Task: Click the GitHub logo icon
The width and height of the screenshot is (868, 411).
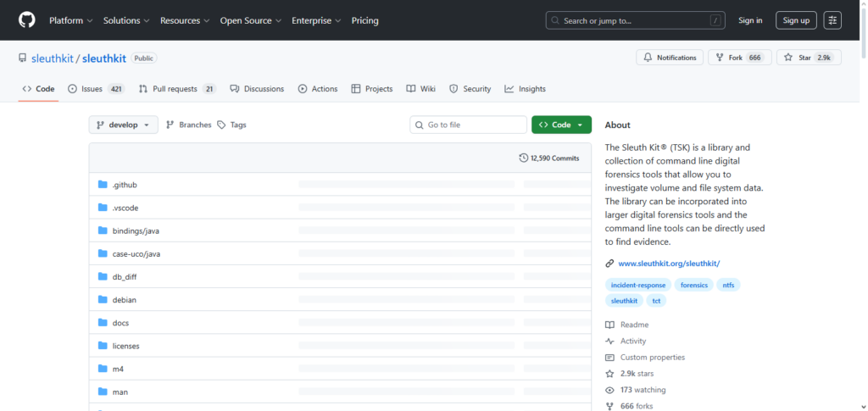Action: [x=26, y=19]
